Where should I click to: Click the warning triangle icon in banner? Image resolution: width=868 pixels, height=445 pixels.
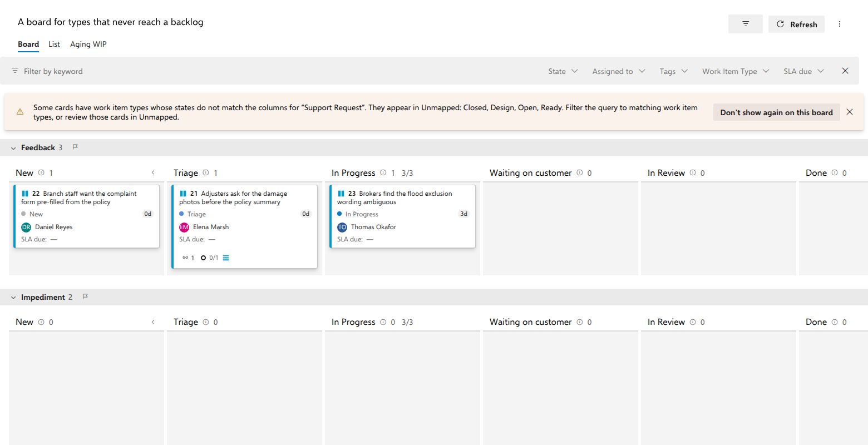[20, 112]
